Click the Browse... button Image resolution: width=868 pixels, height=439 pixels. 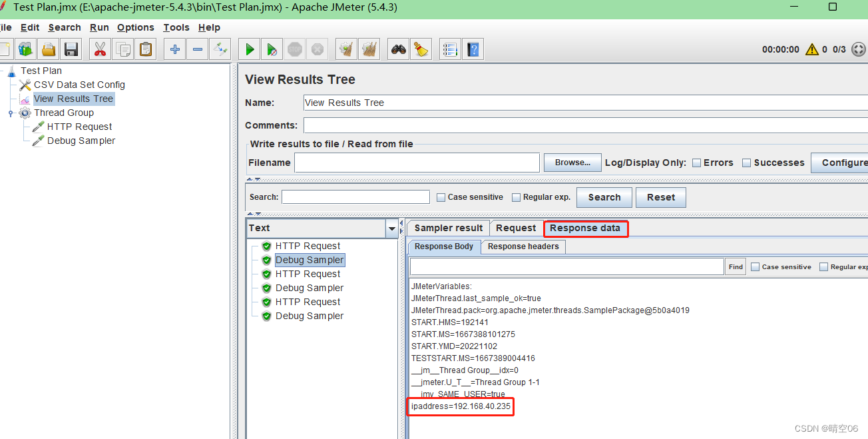[572, 163]
